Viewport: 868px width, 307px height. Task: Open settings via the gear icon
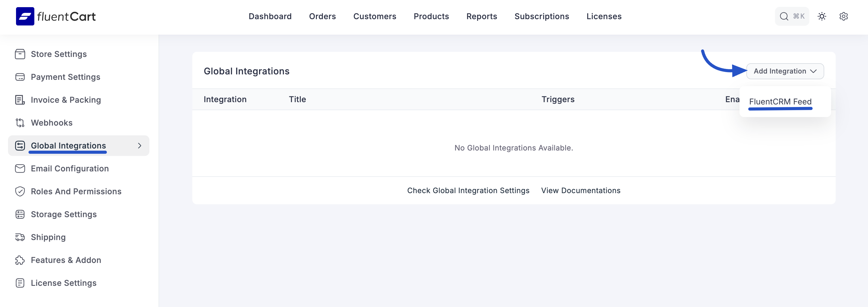(x=843, y=16)
